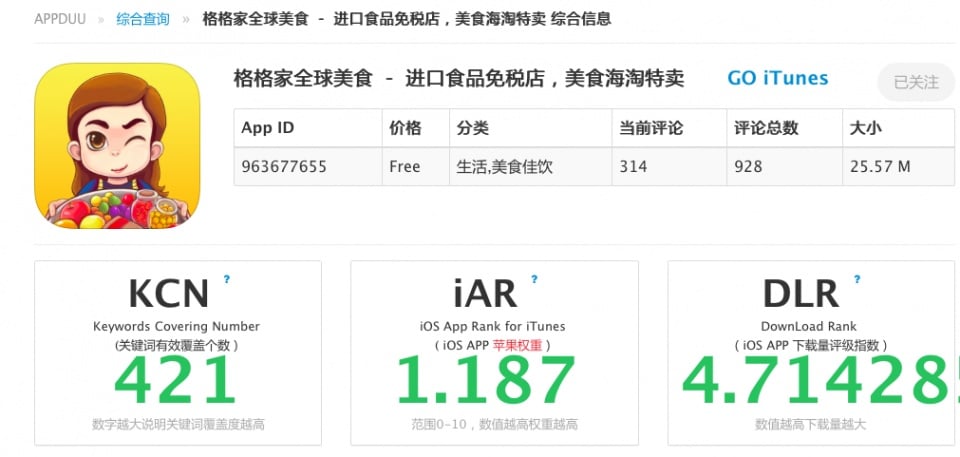Screen dimensions: 960x457
Task: Click the 评论总数 column header
Action: point(766,129)
